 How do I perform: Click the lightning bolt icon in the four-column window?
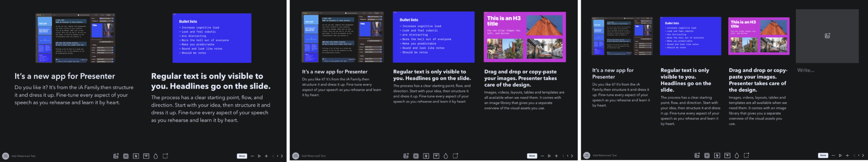(x=717, y=155)
